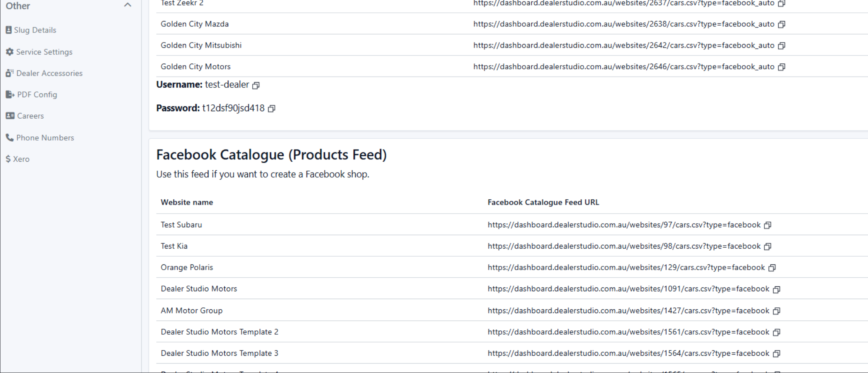Screen dimensions: 868x373
Task: Click the Dealer Accessories icon
Action: [x=10, y=73]
